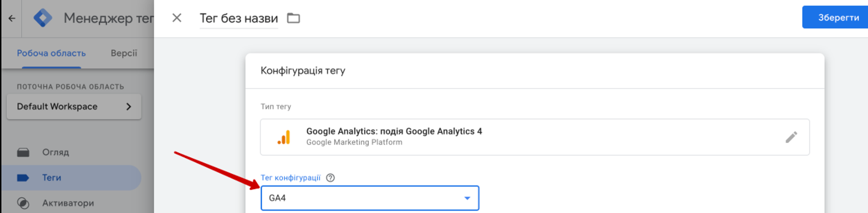Select the Google Analytics 4 event tag type
Image resolution: width=868 pixels, height=213 pixels.
click(535, 137)
